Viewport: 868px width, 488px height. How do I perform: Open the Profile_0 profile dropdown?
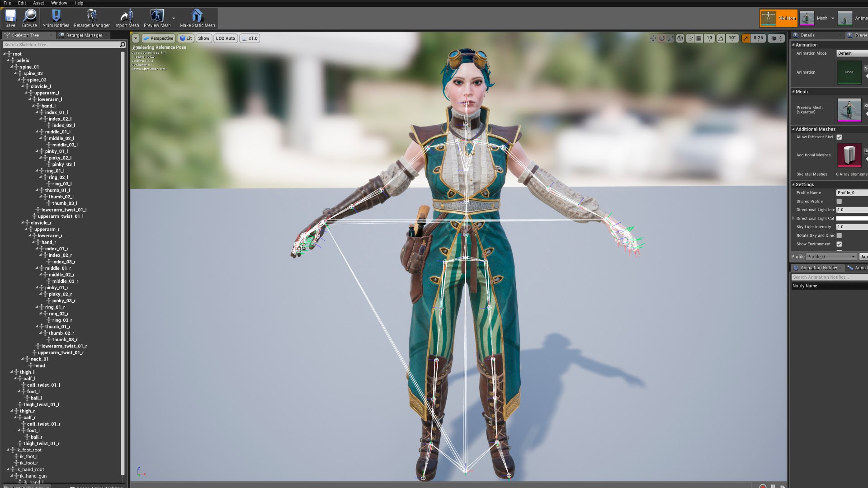pyautogui.click(x=831, y=257)
